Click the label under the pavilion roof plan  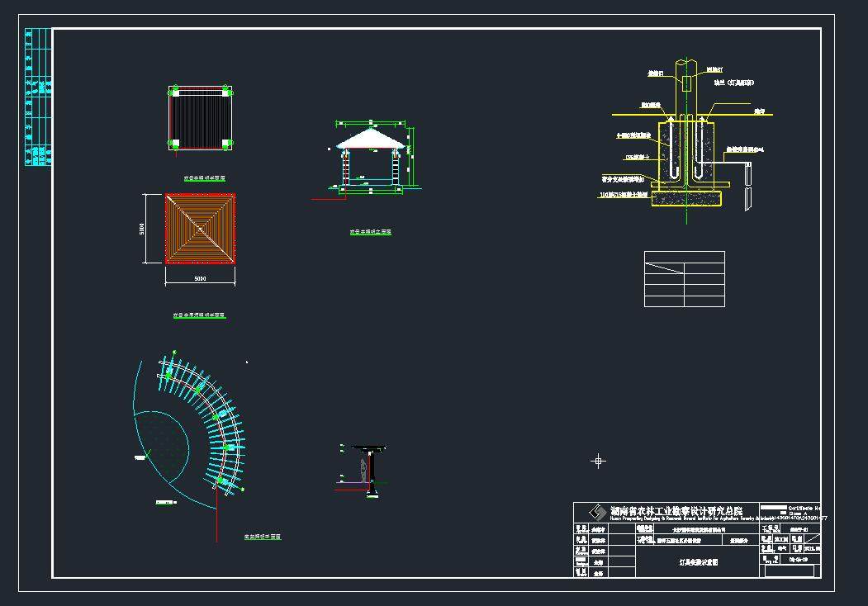[x=198, y=315]
